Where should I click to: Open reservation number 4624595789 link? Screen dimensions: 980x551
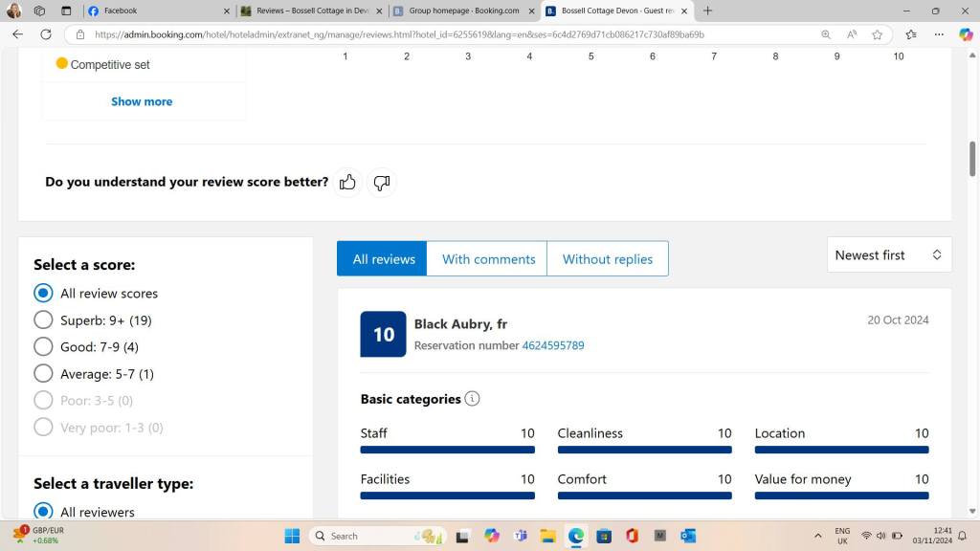pyautogui.click(x=552, y=345)
